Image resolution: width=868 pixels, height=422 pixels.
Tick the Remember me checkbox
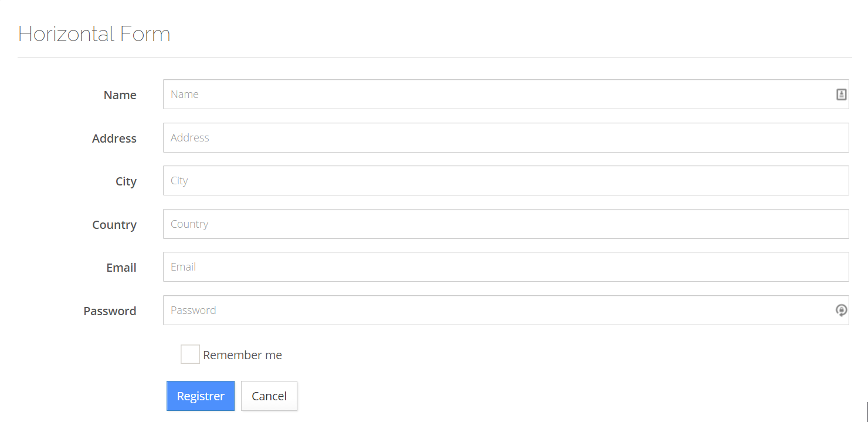(x=190, y=355)
